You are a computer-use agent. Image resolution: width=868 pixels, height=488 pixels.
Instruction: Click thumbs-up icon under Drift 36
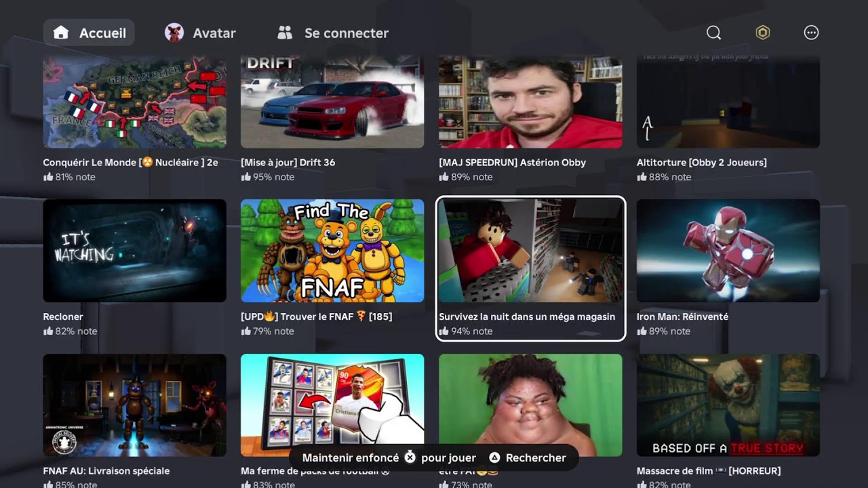(246, 176)
